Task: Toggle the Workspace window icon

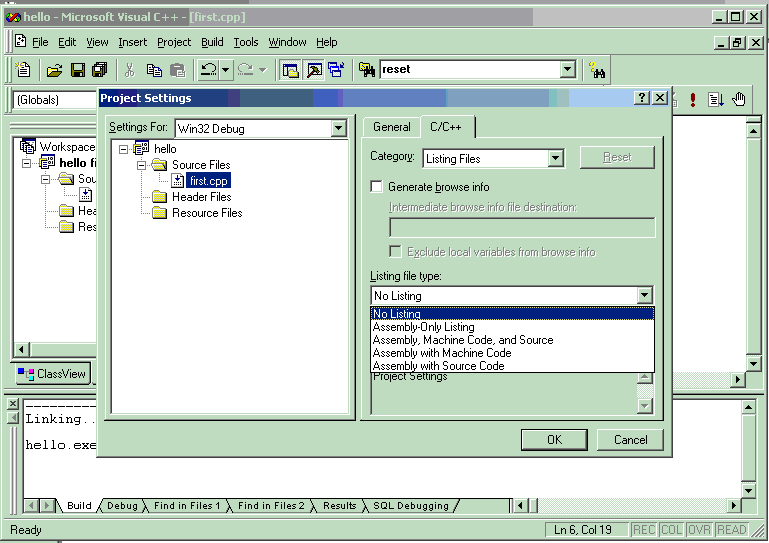Action: [290, 70]
